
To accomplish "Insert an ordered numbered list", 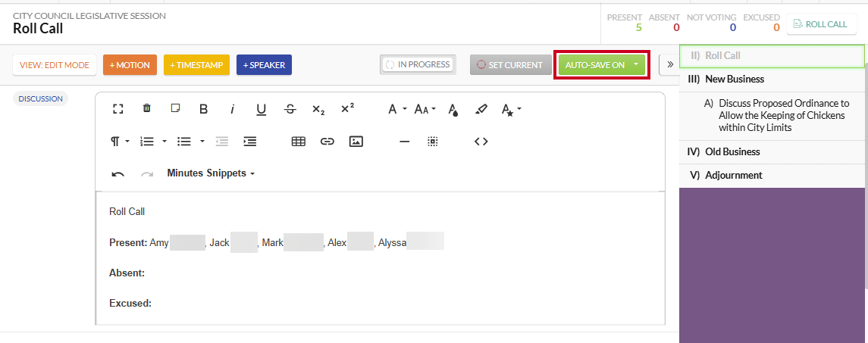I will (x=147, y=142).
